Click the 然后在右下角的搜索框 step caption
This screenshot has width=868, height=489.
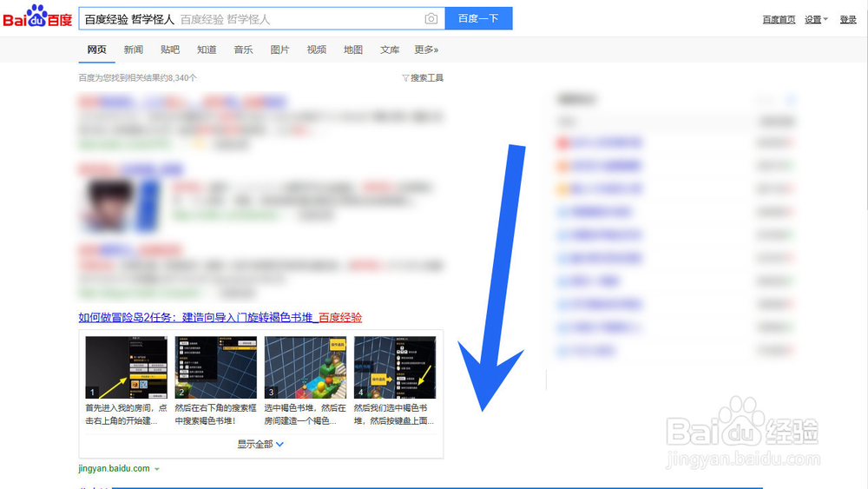[216, 414]
